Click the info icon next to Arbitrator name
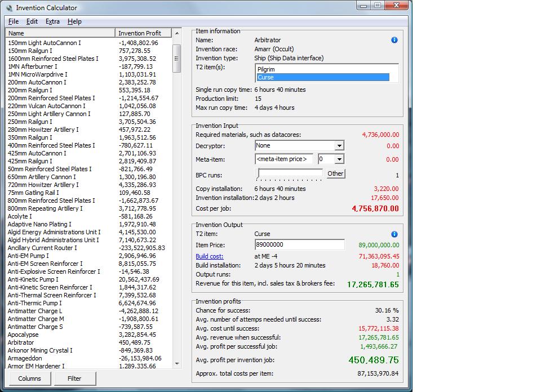This screenshot has height=392, width=541. pyautogui.click(x=394, y=40)
